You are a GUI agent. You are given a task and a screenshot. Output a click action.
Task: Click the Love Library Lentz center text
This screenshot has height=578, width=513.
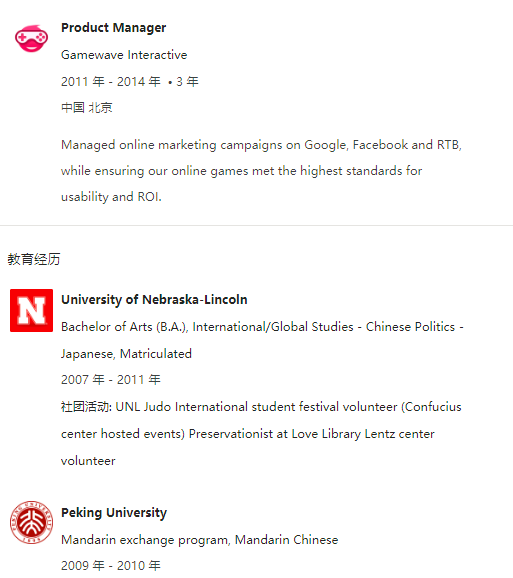pyautogui.click(x=363, y=434)
